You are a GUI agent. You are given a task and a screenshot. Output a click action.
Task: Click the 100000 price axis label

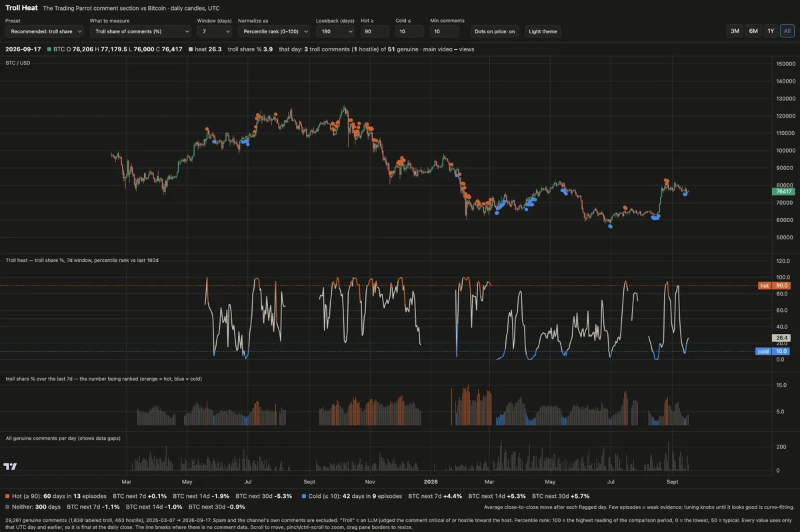[785, 151]
